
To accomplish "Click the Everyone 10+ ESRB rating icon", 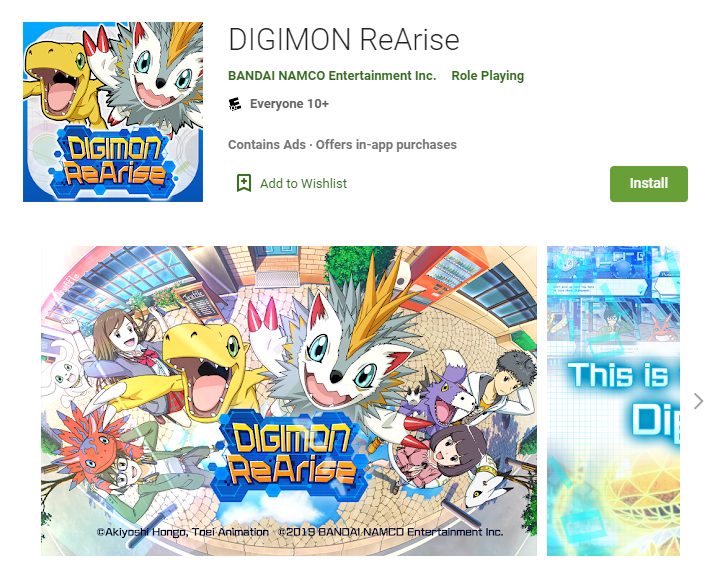I will [x=235, y=104].
